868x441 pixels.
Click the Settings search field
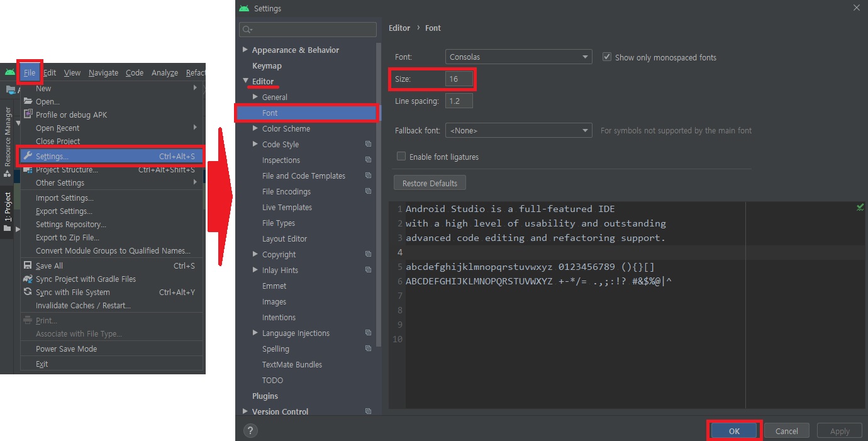[x=308, y=30]
